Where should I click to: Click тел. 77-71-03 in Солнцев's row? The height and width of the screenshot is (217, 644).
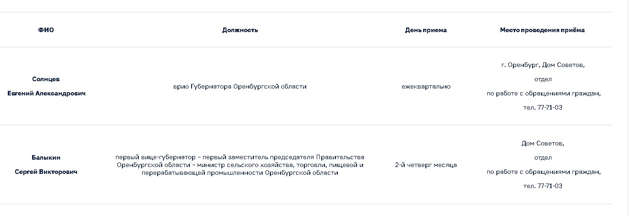point(543,108)
